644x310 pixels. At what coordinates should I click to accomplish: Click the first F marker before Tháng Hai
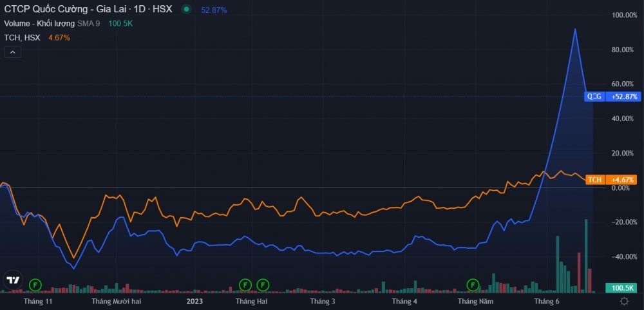(245, 284)
